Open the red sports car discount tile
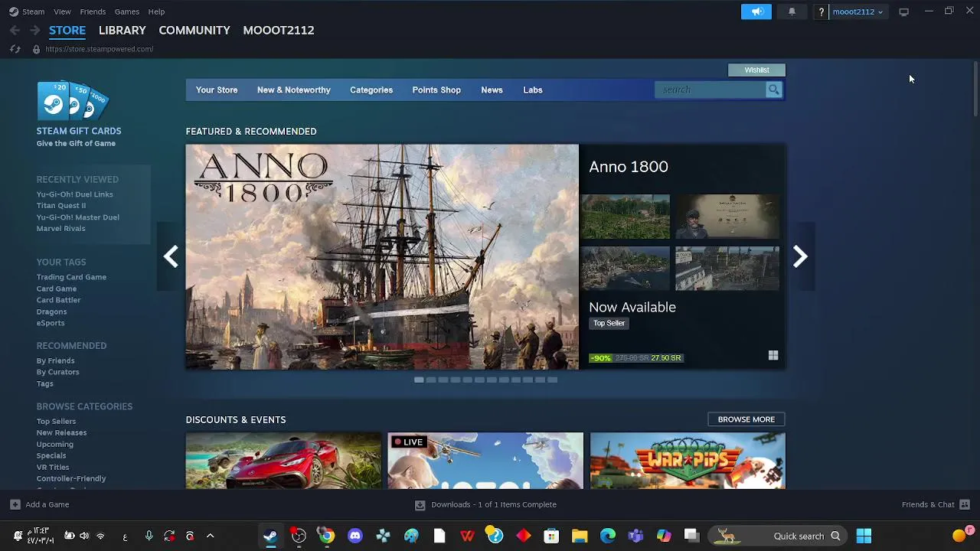The width and height of the screenshot is (980, 551). [283, 461]
